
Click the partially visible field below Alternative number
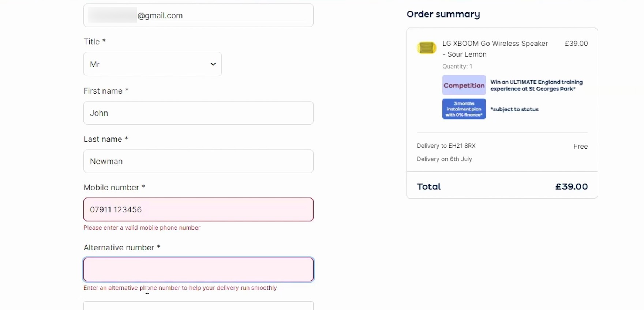point(198,306)
